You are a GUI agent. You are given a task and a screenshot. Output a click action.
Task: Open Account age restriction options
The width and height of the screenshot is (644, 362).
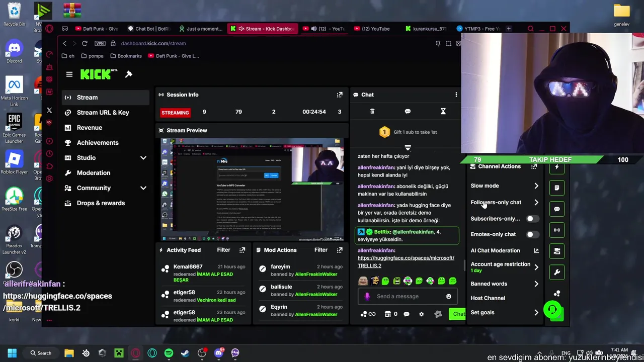(x=536, y=267)
